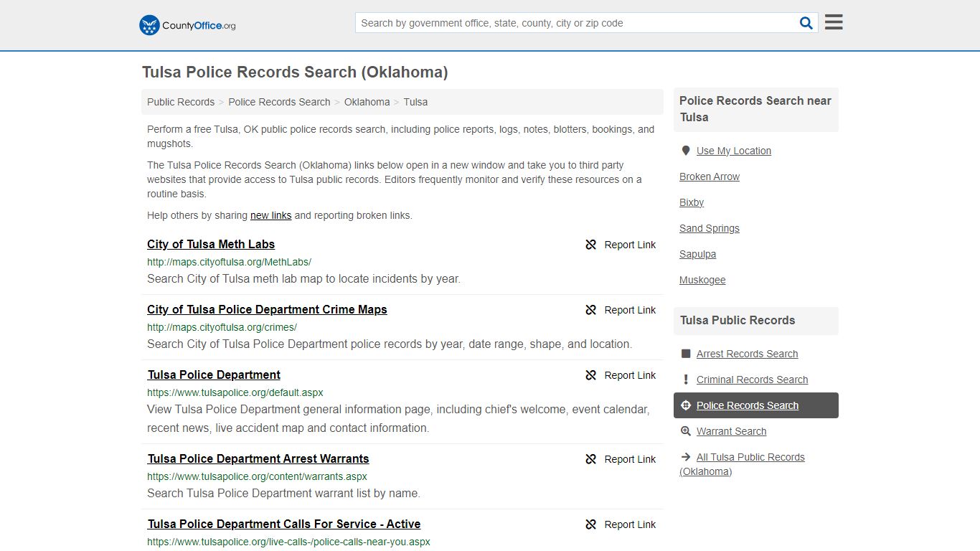Choose Muskogee nearby city
This screenshot has width=980, height=551.
tap(702, 280)
